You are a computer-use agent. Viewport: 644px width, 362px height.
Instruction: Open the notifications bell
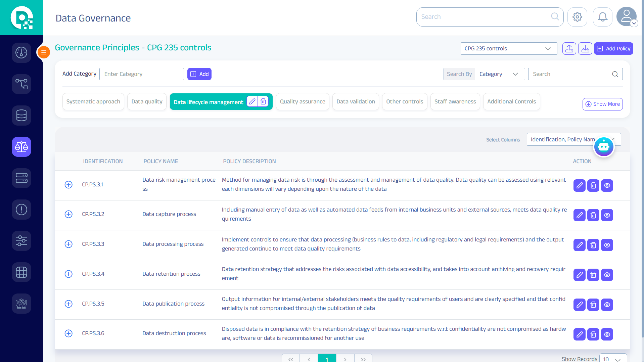pos(602,17)
